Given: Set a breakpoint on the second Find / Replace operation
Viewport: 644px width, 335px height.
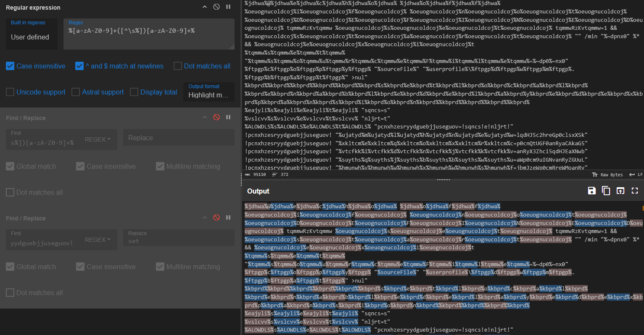Looking at the screenshot, I should point(228,218).
